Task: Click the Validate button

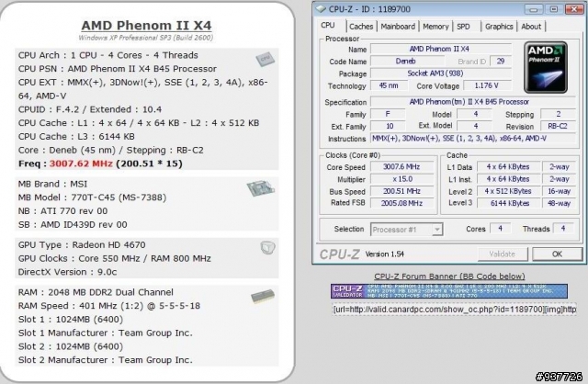Action: (503, 254)
